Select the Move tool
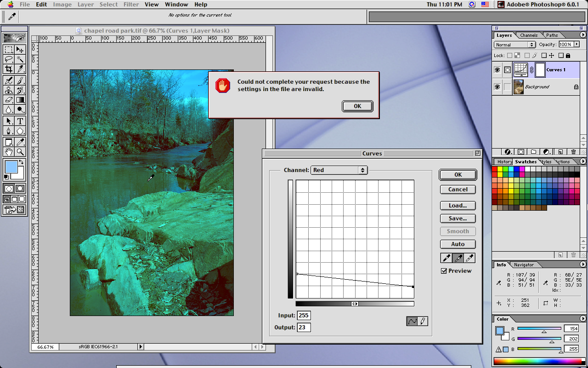The height and width of the screenshot is (368, 588). [x=20, y=49]
